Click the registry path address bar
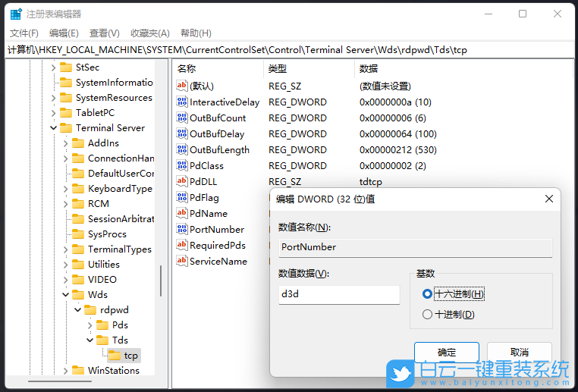The width and height of the screenshot is (578, 392). (289, 50)
